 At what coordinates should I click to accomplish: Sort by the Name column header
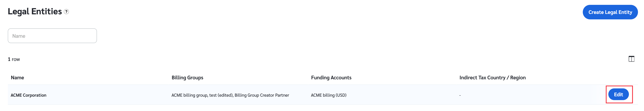click(x=18, y=78)
